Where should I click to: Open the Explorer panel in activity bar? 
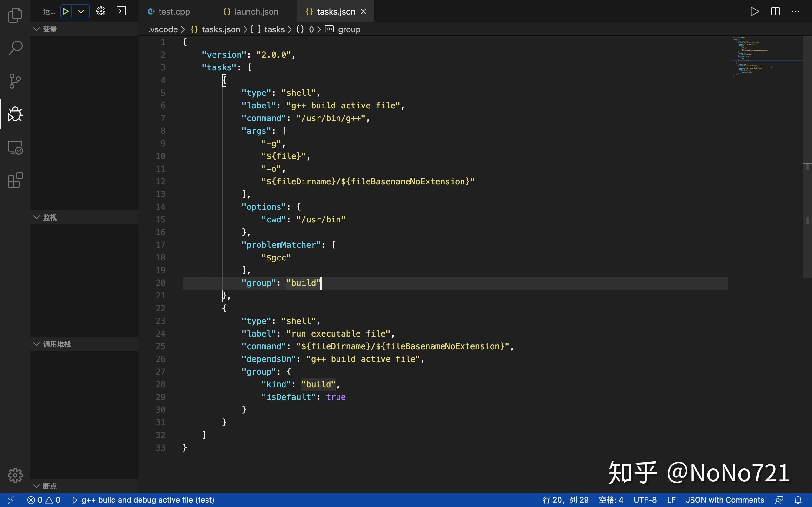tap(15, 15)
